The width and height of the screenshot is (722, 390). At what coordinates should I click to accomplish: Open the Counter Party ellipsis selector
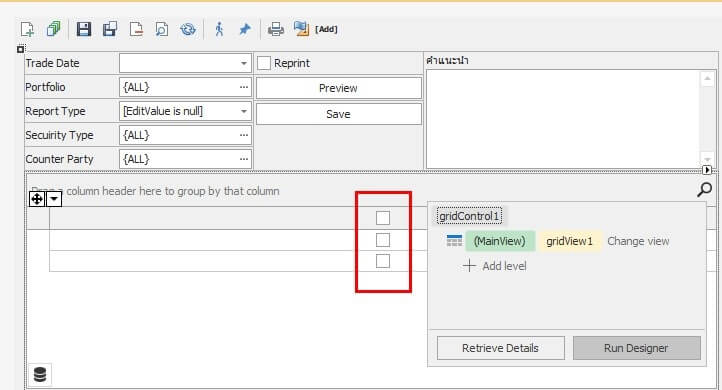244,159
